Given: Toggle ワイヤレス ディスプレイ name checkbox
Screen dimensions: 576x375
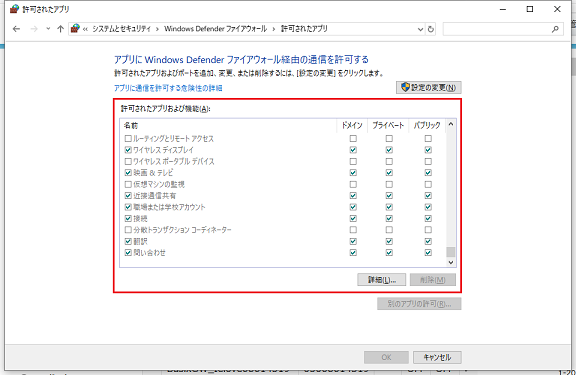Looking at the screenshot, I should pos(128,150).
